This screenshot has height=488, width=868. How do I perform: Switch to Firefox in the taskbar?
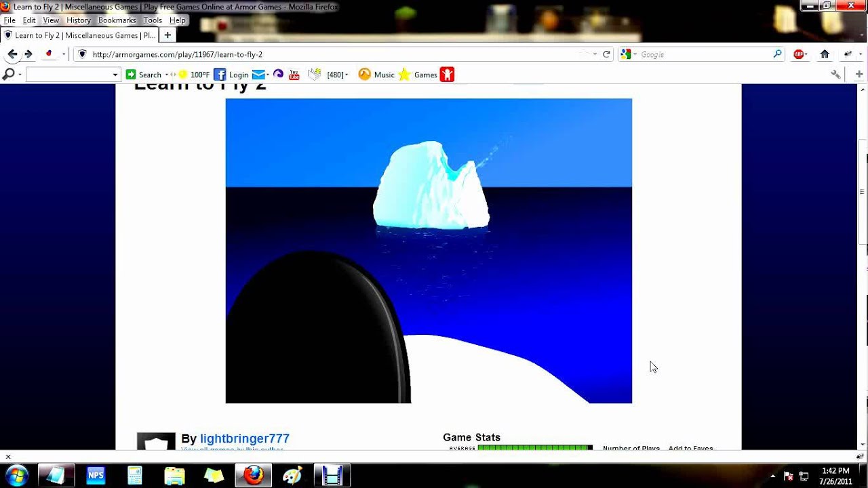pos(254,475)
